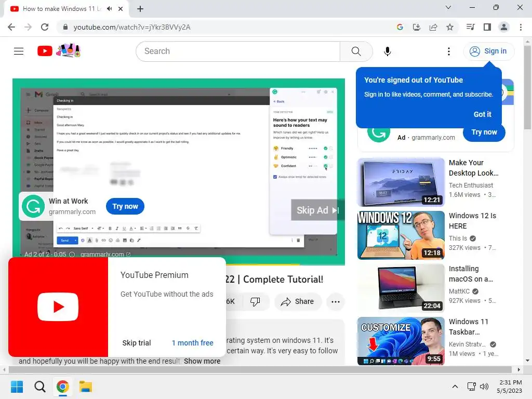Open Google icon in address bar
Image resolution: width=532 pixels, height=399 pixels.
(x=400, y=27)
